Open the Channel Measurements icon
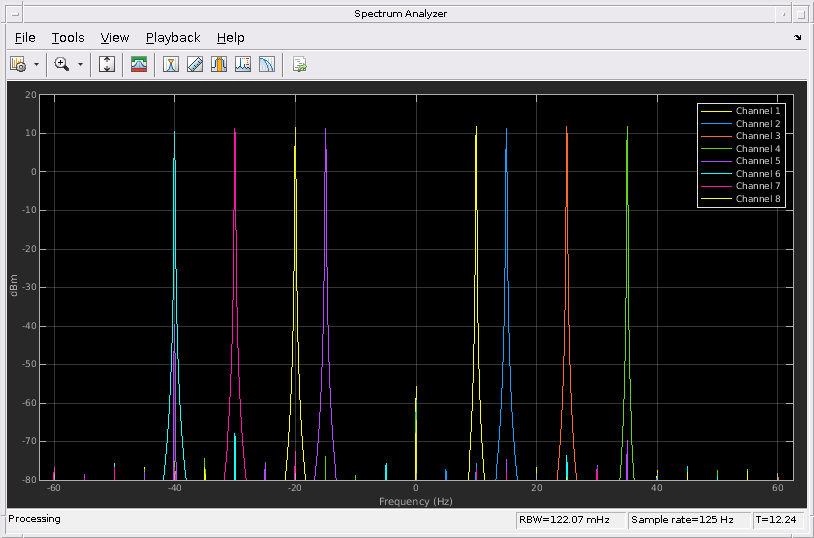The width and height of the screenshot is (814, 538). pos(219,64)
